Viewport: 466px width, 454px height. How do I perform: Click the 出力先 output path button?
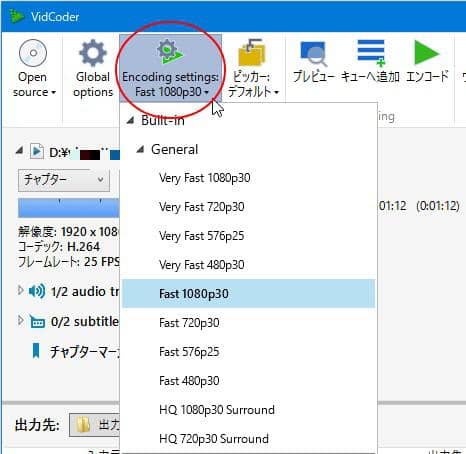(x=95, y=425)
